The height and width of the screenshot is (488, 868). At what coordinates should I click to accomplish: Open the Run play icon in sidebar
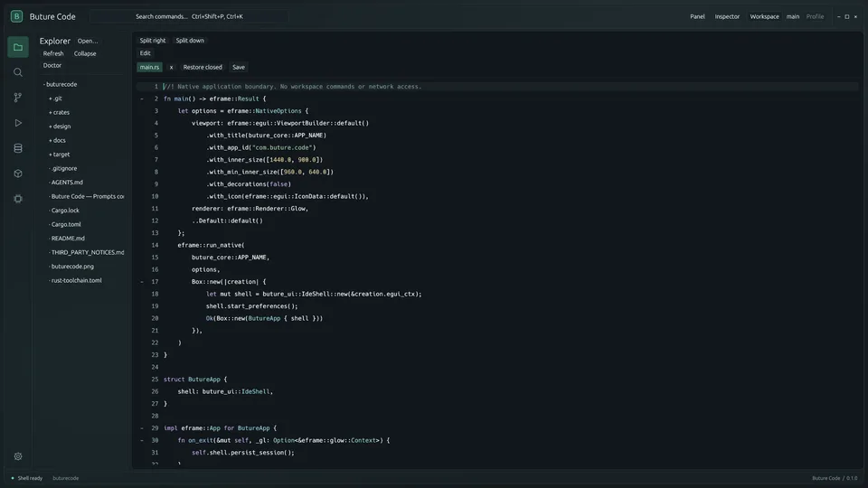[18, 123]
